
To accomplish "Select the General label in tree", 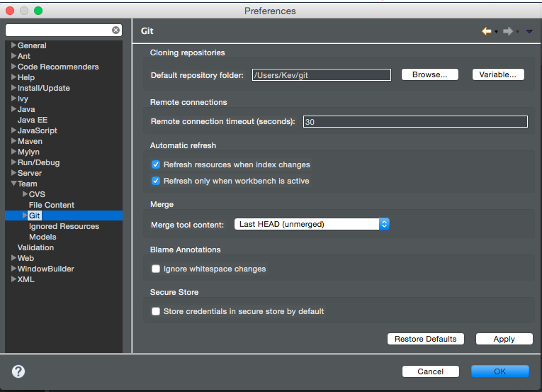I will (32, 45).
